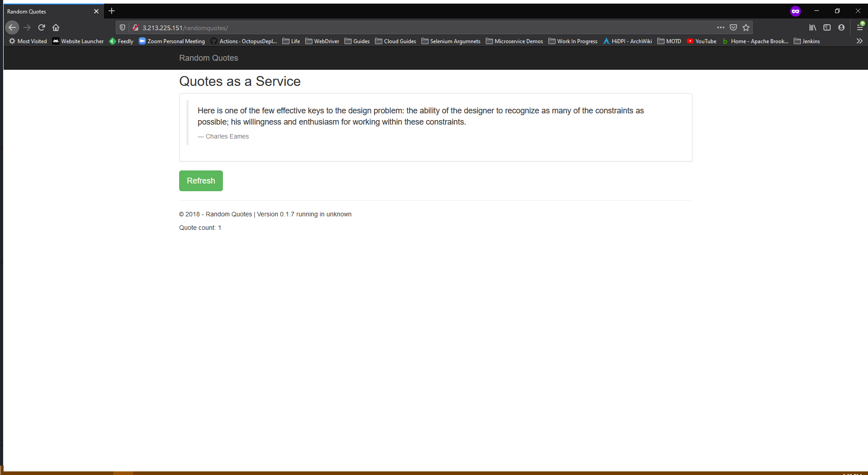Bookmark this page with the star icon

(746, 27)
